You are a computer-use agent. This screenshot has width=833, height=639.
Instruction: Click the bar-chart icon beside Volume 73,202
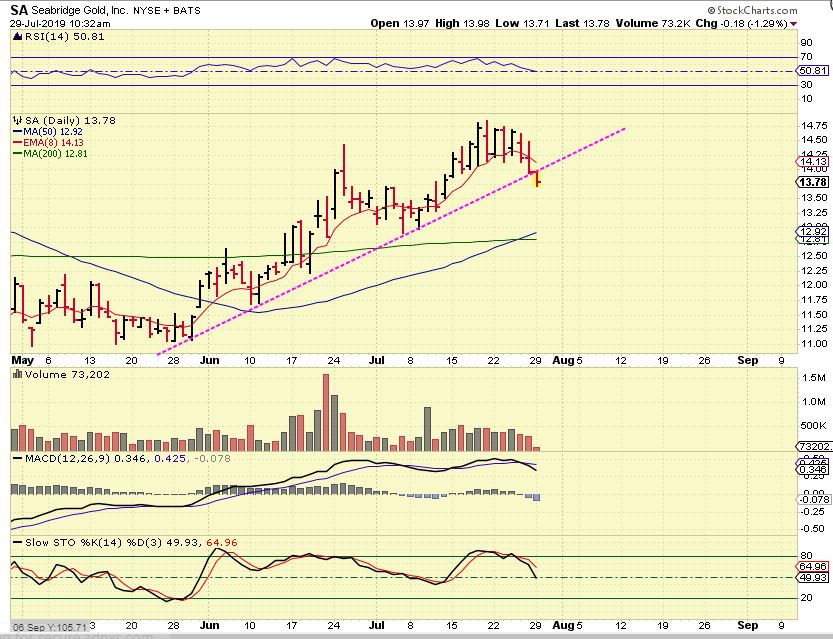(x=18, y=374)
